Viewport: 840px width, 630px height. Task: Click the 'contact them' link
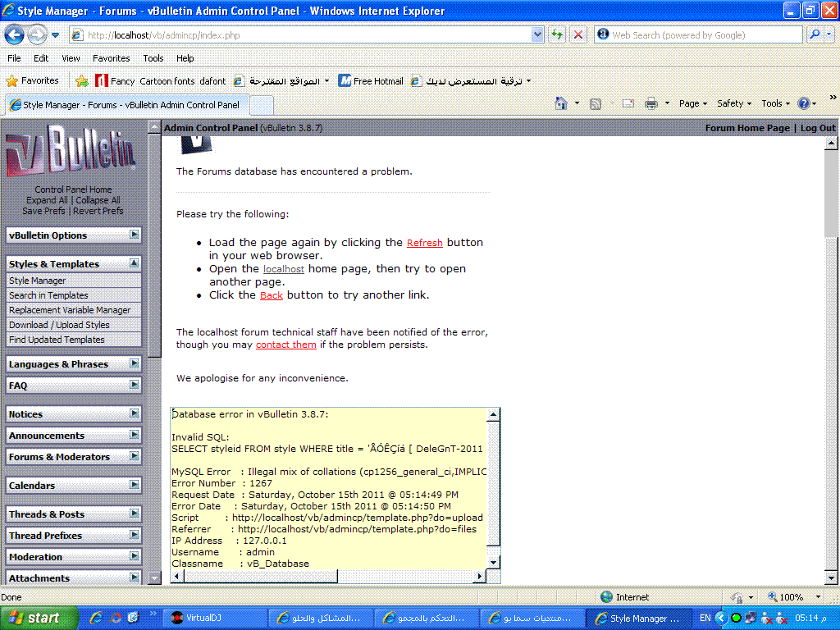coord(285,345)
